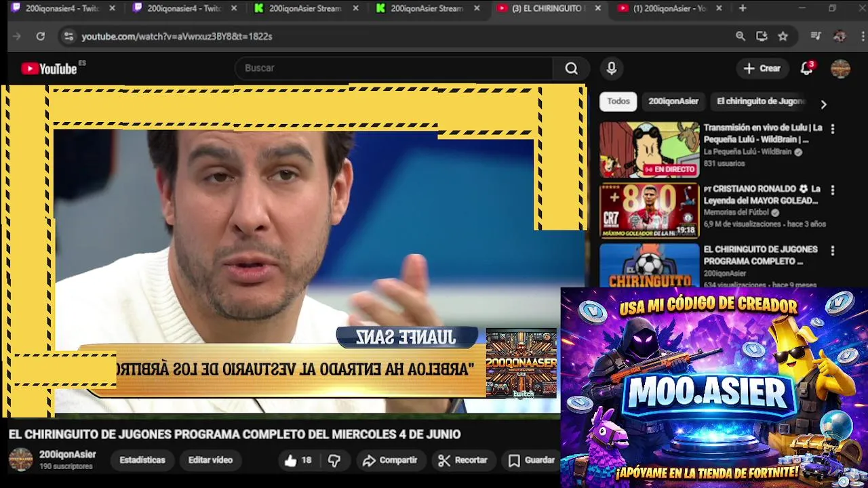Expand filter chips with right chevron
Screen dimensions: 868x488
[823, 104]
